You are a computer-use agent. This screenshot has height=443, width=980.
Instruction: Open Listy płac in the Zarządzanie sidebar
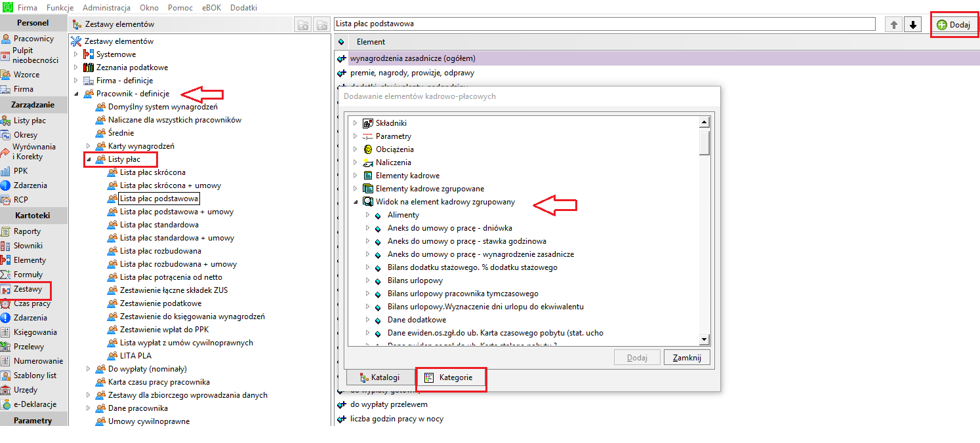click(x=30, y=121)
